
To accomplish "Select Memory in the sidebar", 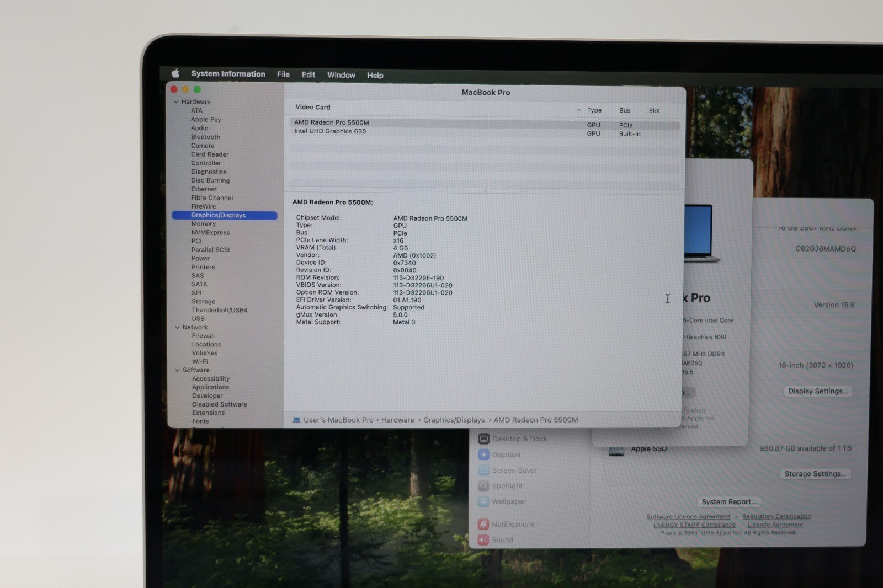I will (x=204, y=224).
